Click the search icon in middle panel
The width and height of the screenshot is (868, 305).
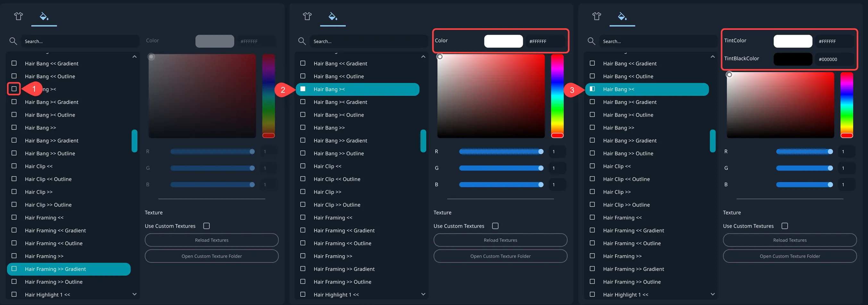tap(302, 41)
